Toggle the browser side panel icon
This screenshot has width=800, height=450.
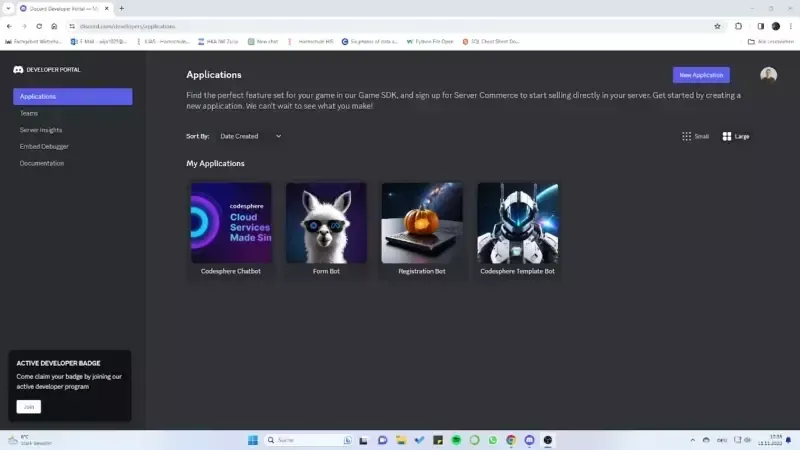[x=760, y=26]
